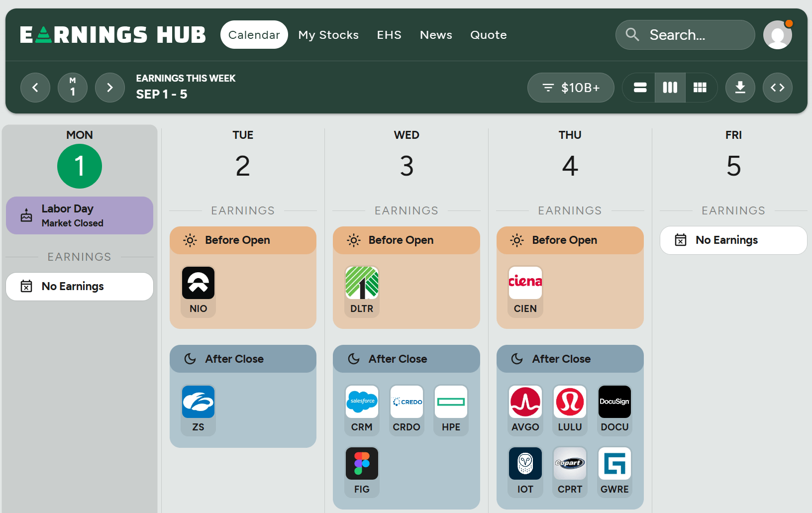Select Friday date number 5
Screen dimensions: 812x513
(x=734, y=166)
